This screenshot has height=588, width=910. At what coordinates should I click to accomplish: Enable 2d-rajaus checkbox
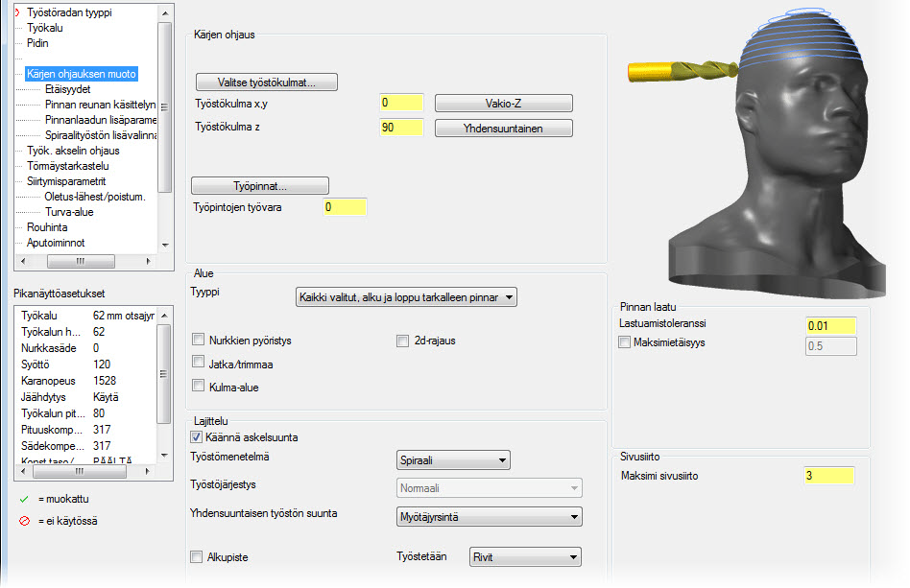coord(403,341)
